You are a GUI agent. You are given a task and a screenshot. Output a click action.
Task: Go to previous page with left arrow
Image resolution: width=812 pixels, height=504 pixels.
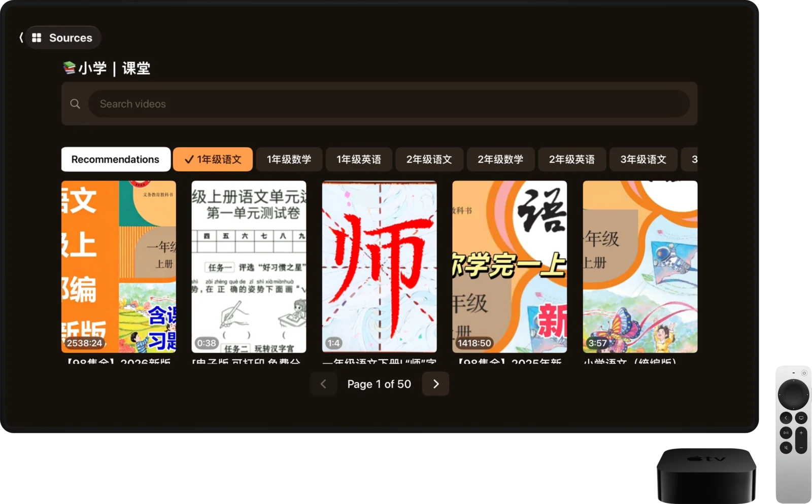tap(323, 384)
